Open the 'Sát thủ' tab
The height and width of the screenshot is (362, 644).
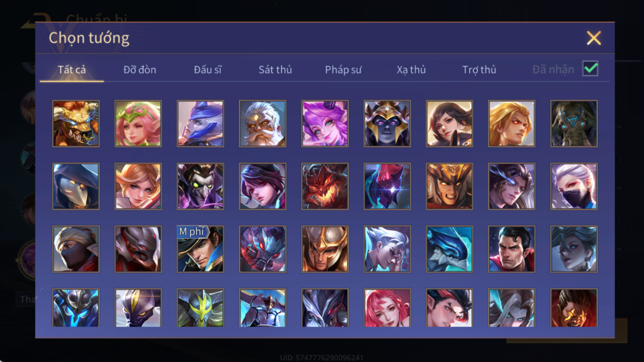click(x=275, y=70)
